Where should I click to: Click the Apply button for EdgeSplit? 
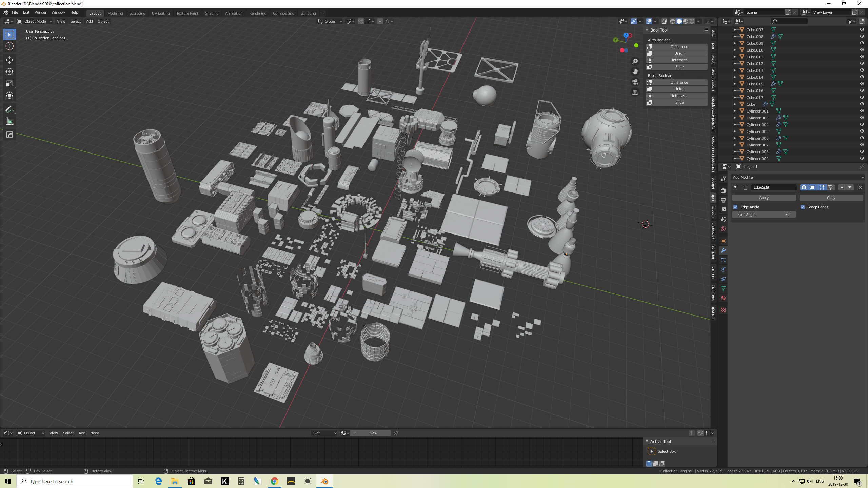point(764,197)
